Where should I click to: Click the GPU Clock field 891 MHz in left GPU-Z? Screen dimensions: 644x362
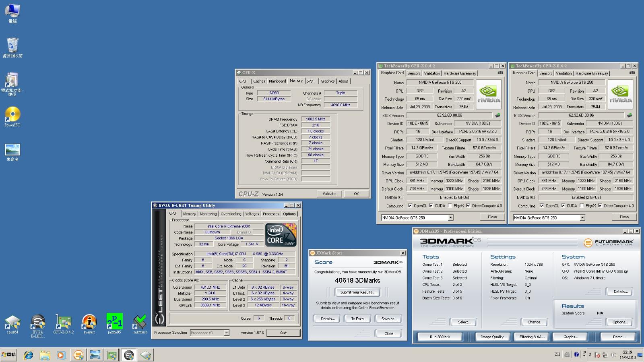[417, 181]
